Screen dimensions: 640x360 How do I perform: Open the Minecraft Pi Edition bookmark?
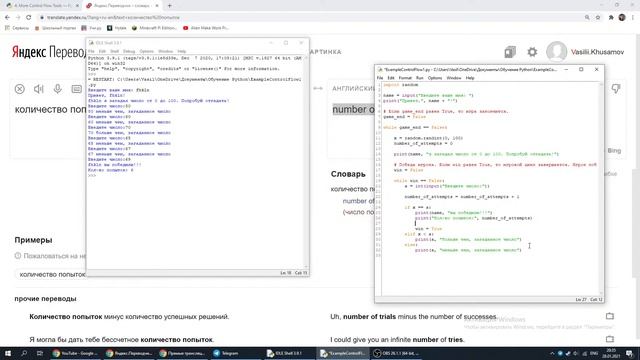click(x=155, y=28)
